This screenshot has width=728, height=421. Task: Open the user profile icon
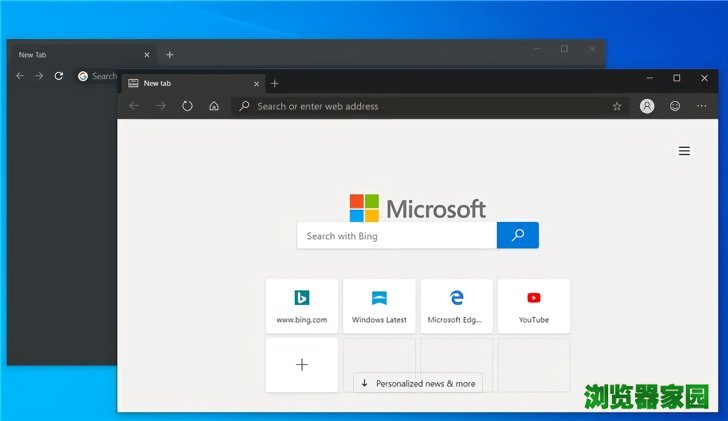647,106
